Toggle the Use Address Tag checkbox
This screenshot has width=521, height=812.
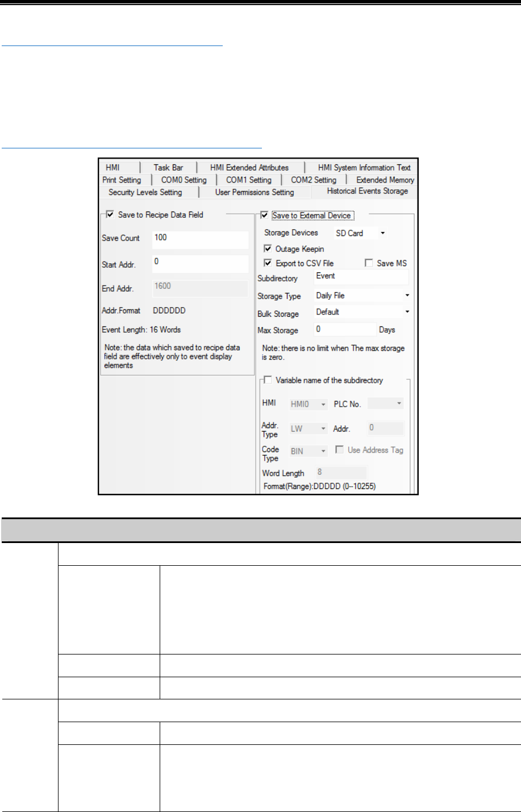(339, 450)
